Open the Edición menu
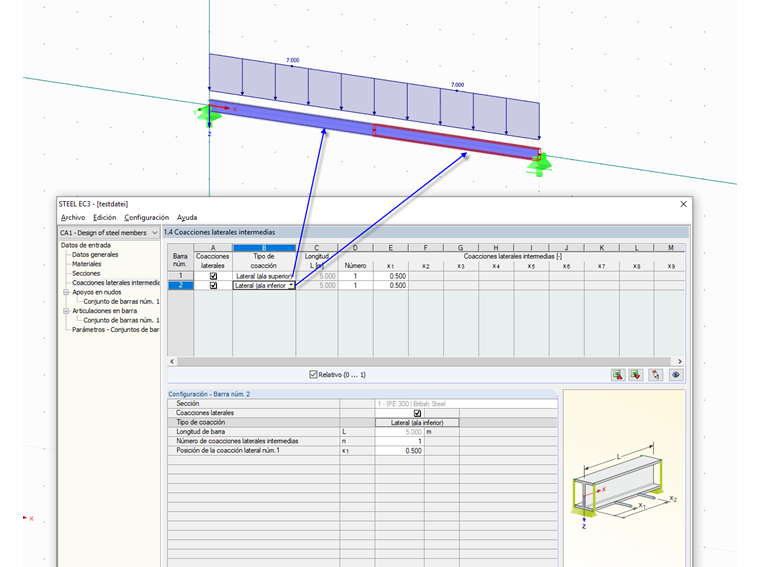This screenshot has height=567, width=760. tap(105, 218)
